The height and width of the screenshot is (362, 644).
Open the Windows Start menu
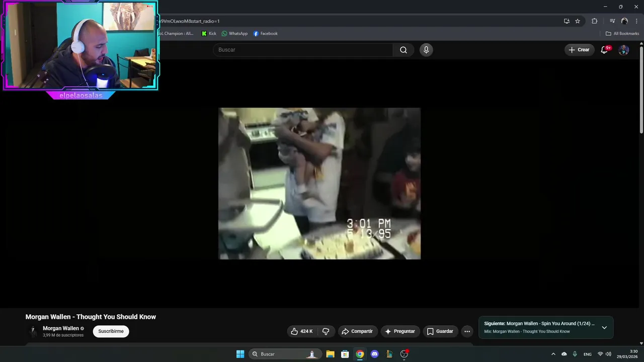(240, 354)
